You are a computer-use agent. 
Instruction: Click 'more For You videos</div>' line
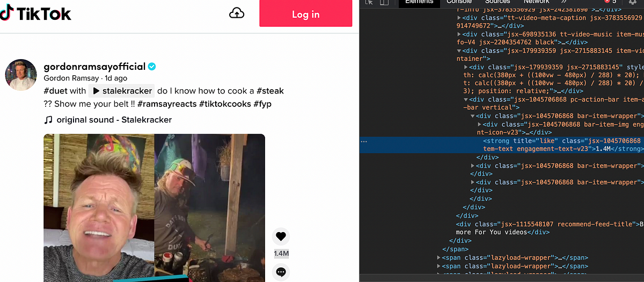point(502,232)
